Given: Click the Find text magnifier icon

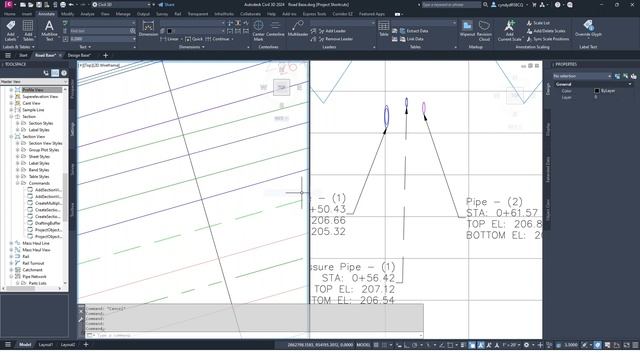Looking at the screenshot, I should coord(133,31).
